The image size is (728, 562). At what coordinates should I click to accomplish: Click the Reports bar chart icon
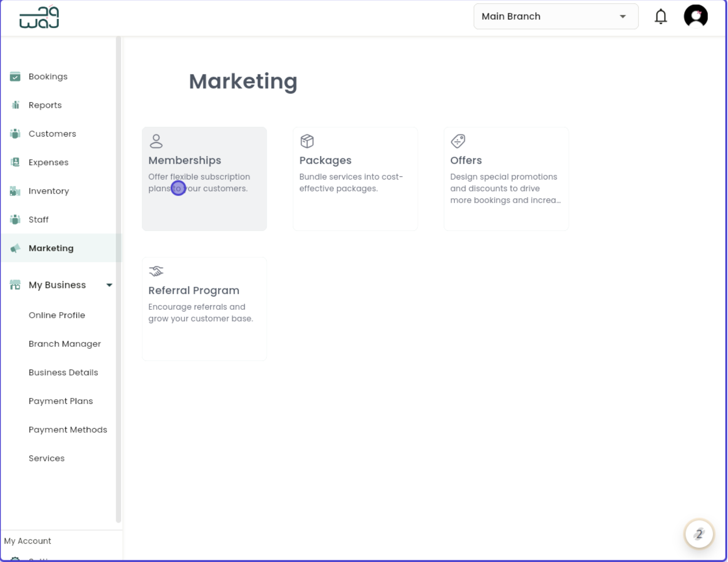(14, 105)
